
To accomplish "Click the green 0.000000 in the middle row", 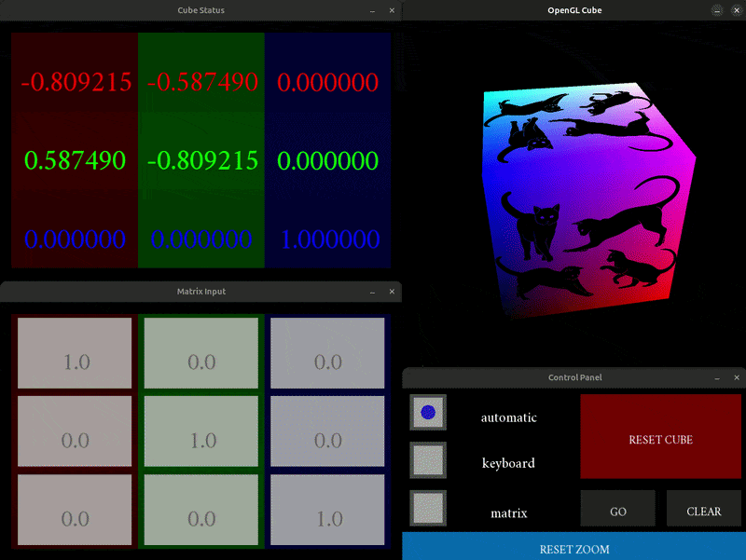I will (x=328, y=160).
